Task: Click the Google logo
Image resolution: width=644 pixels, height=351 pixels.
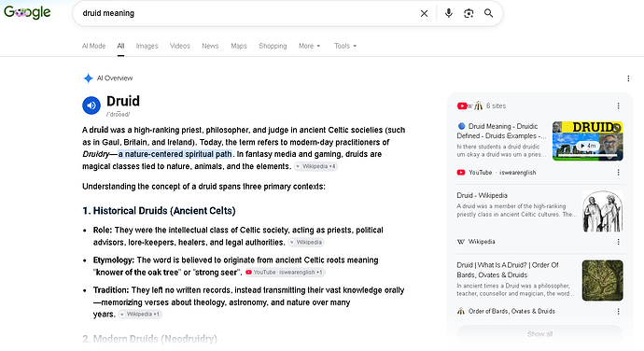Action: coord(27,12)
